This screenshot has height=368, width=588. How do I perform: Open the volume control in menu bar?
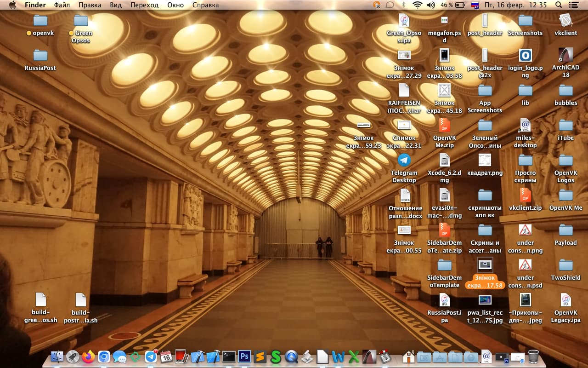[430, 5]
